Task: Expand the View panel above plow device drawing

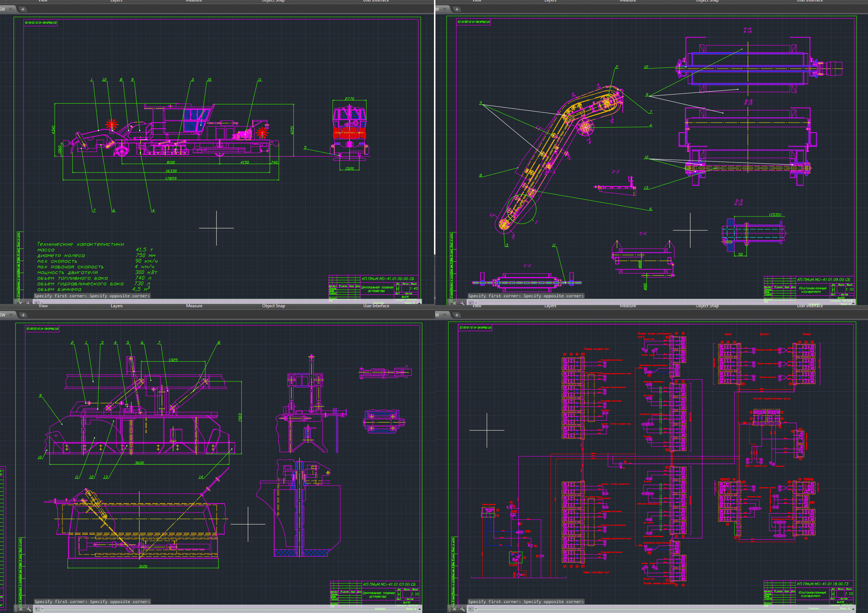Action: 43,306
